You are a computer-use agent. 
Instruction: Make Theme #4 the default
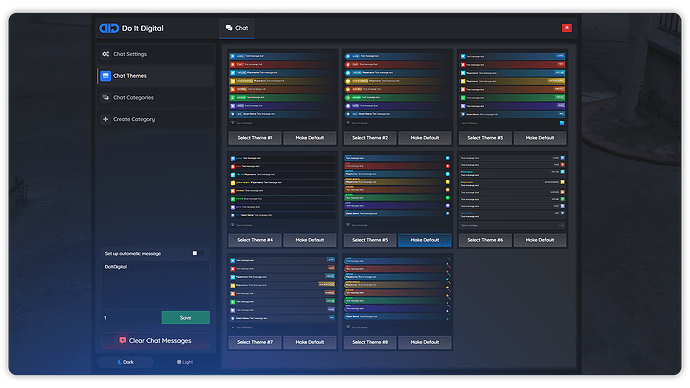(x=310, y=240)
